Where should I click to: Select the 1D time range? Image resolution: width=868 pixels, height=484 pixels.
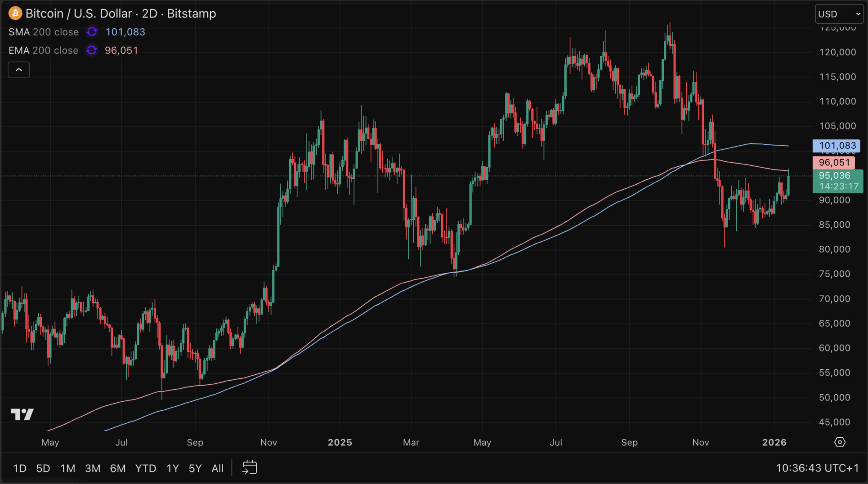pos(19,468)
